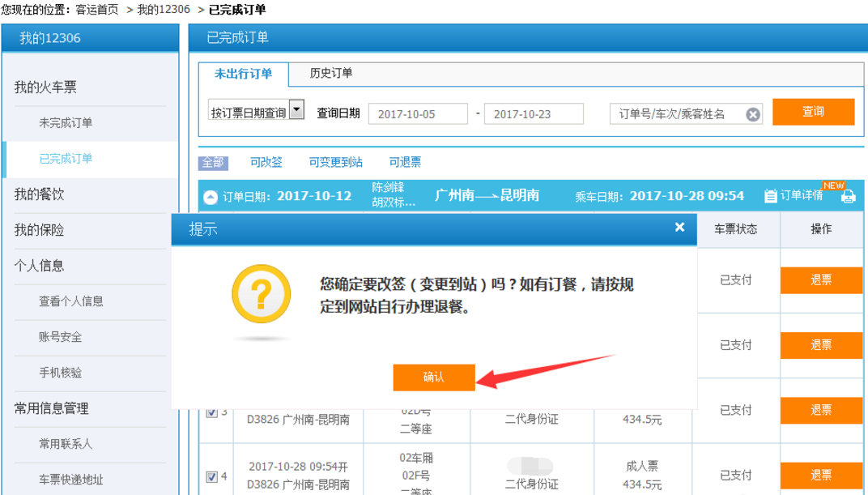Click the first 退票 button

pos(820,280)
